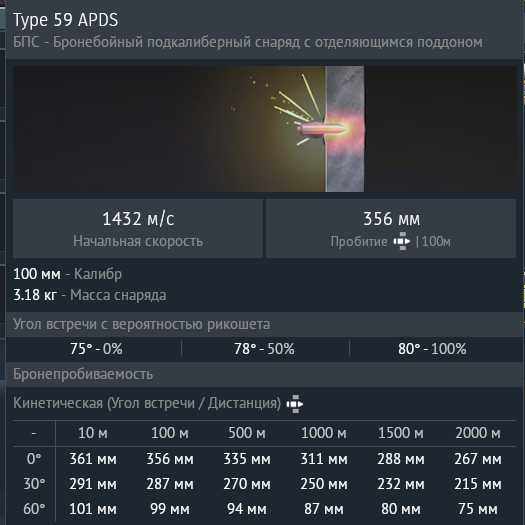
Task: Click the 250 мм cell at 1000 м
Action: tap(324, 484)
